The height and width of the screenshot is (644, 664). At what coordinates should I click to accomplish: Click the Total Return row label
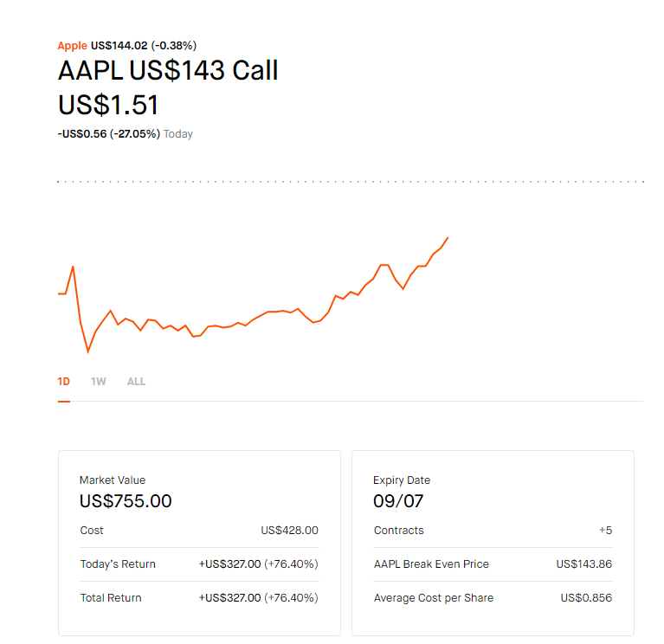(x=111, y=598)
